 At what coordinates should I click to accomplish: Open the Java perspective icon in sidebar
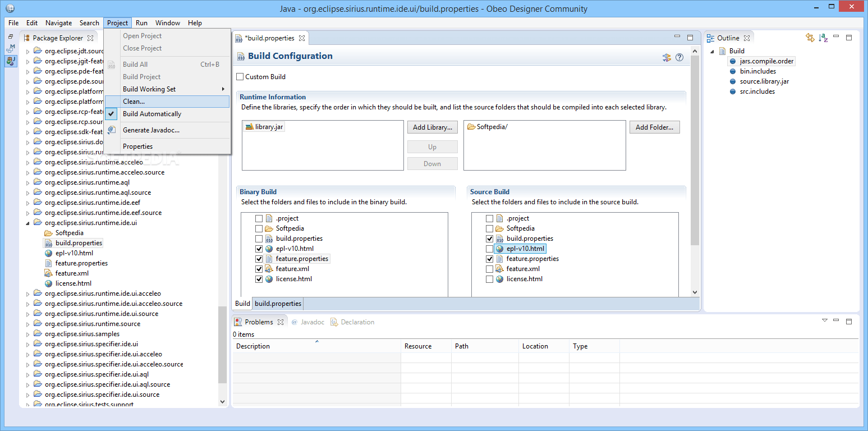(x=10, y=61)
